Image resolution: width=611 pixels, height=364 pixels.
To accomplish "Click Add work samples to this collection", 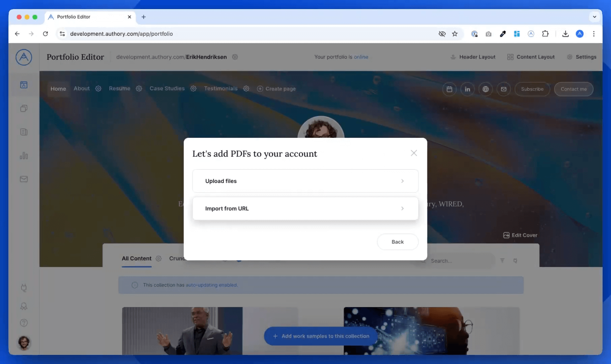I will coord(321,336).
